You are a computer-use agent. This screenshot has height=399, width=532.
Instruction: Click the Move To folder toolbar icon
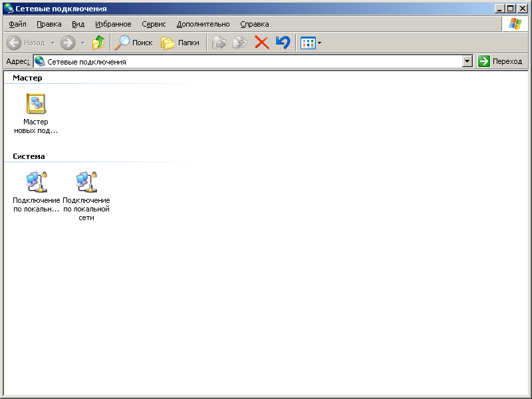tap(219, 43)
